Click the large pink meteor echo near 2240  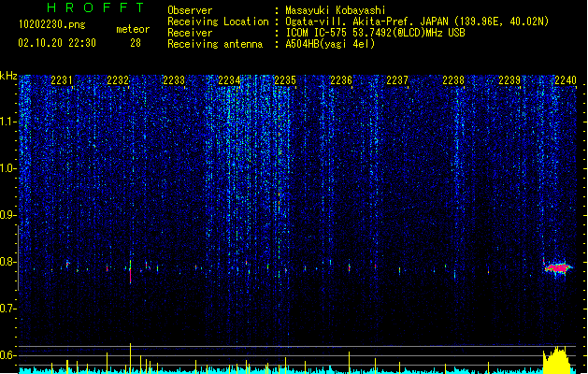558,267
